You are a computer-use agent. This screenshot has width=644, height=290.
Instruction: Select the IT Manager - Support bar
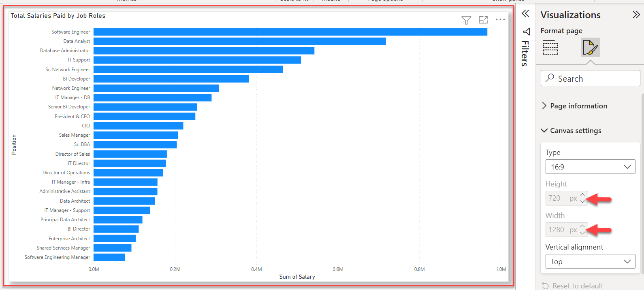click(122, 210)
